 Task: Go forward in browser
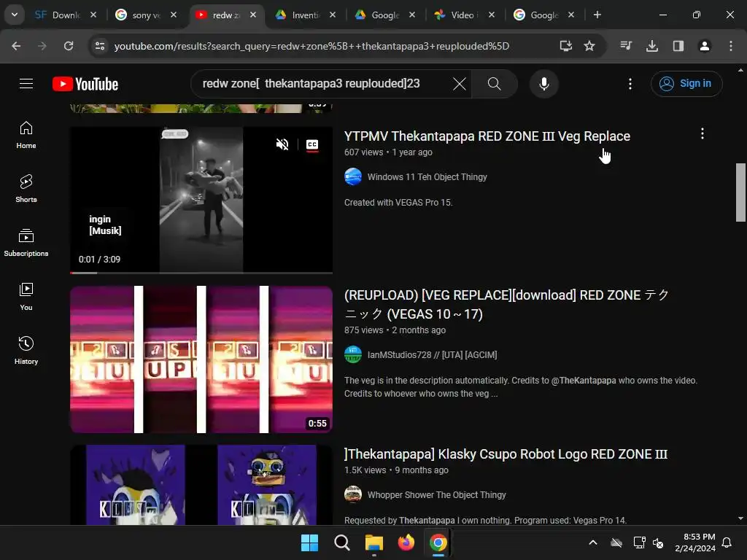pos(42,46)
